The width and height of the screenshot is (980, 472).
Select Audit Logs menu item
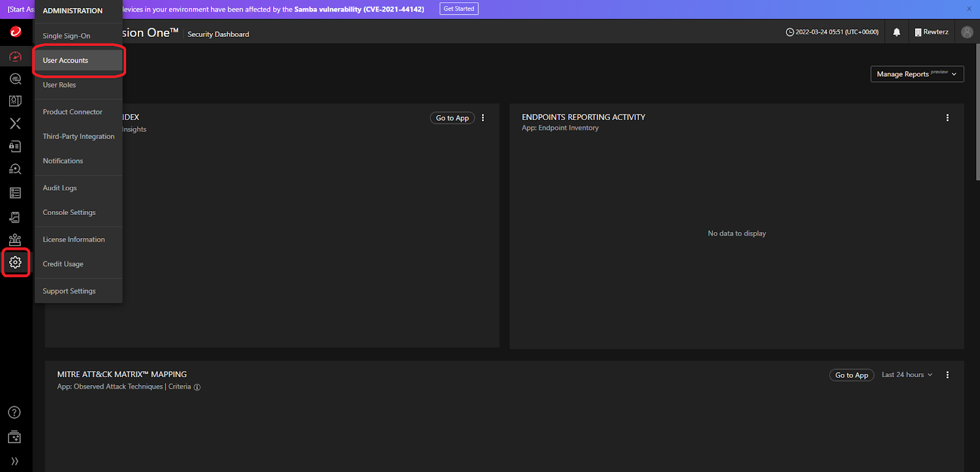(78, 188)
